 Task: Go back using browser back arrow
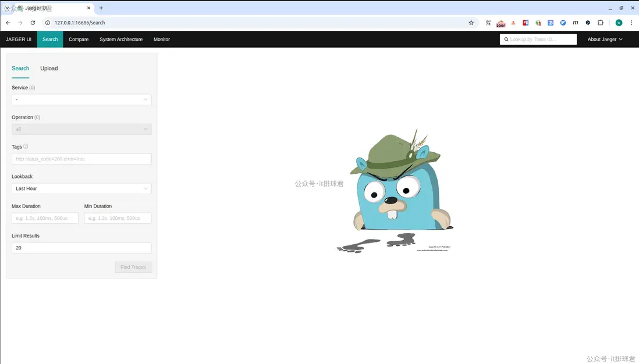pyautogui.click(x=8, y=23)
